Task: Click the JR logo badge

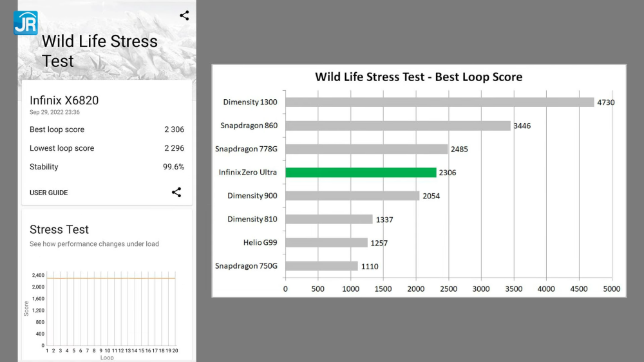Action: point(26,23)
